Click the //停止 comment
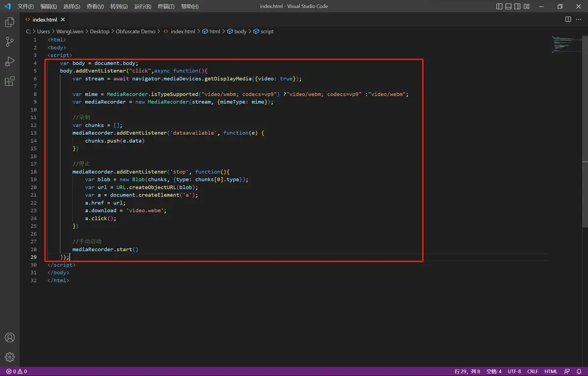588x376 pixels. coord(81,164)
